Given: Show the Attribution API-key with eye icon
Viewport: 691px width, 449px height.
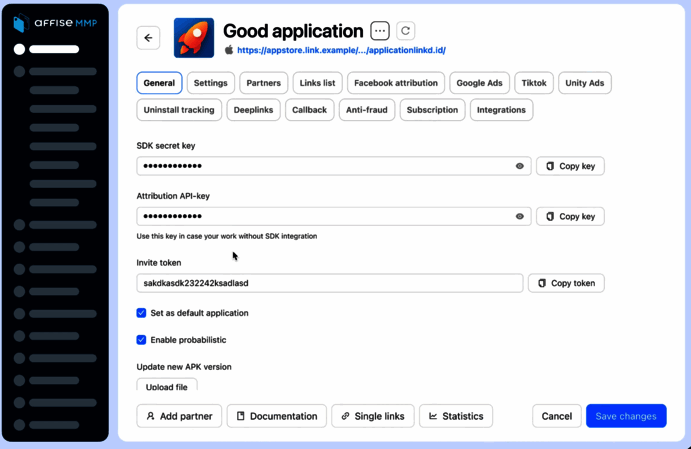Looking at the screenshot, I should 520,216.
